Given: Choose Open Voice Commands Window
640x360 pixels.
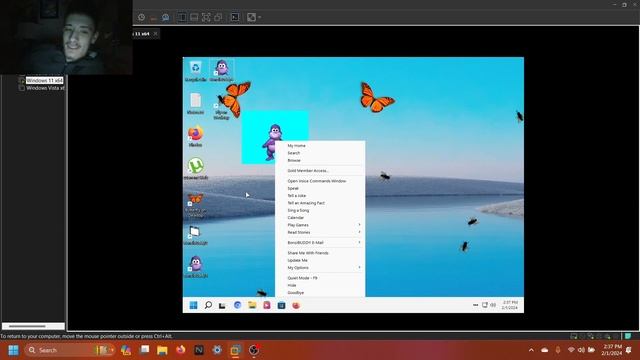Looking at the screenshot, I should point(317,181).
